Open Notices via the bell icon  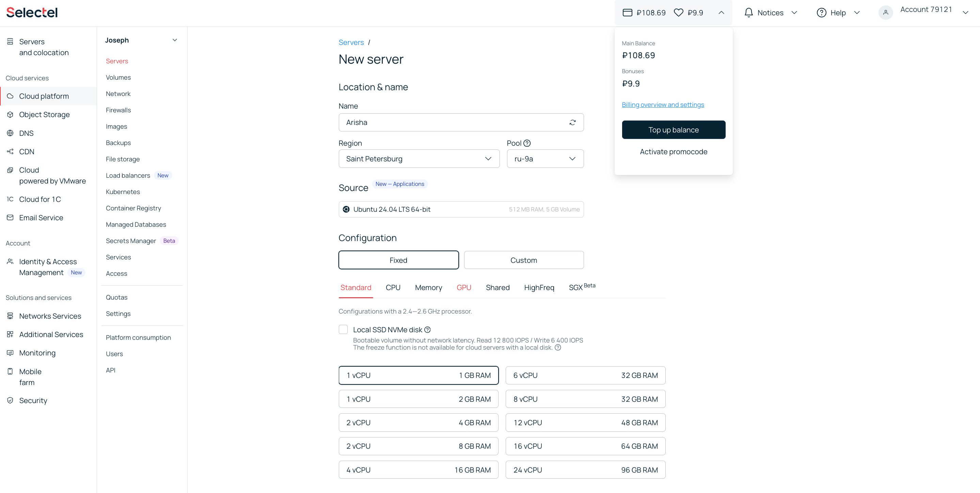(x=748, y=13)
